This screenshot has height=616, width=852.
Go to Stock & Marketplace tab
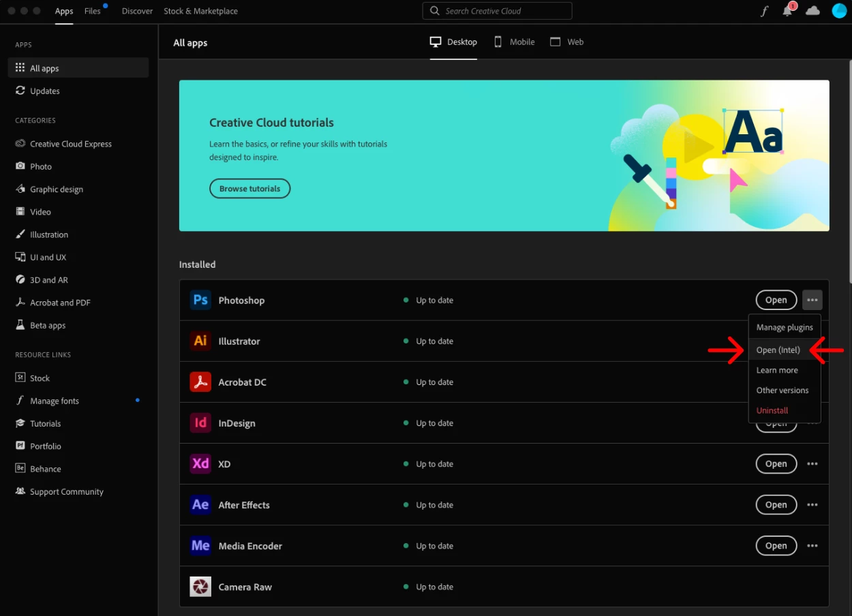click(200, 11)
